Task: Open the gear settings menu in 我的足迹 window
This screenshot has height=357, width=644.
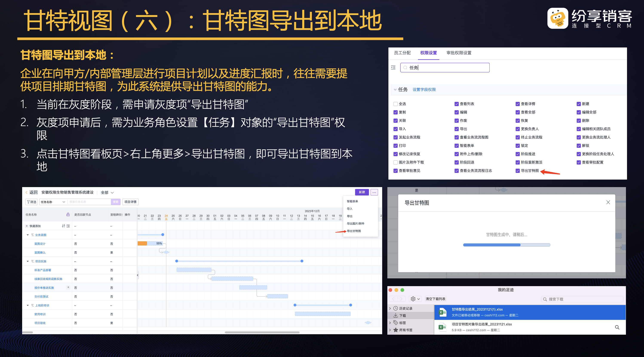Action: tap(415, 299)
